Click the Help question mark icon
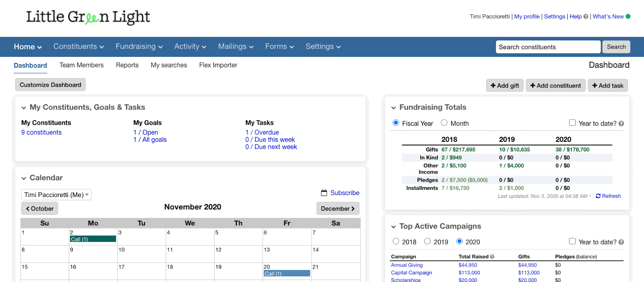The width and height of the screenshot is (644, 282). pos(586,17)
